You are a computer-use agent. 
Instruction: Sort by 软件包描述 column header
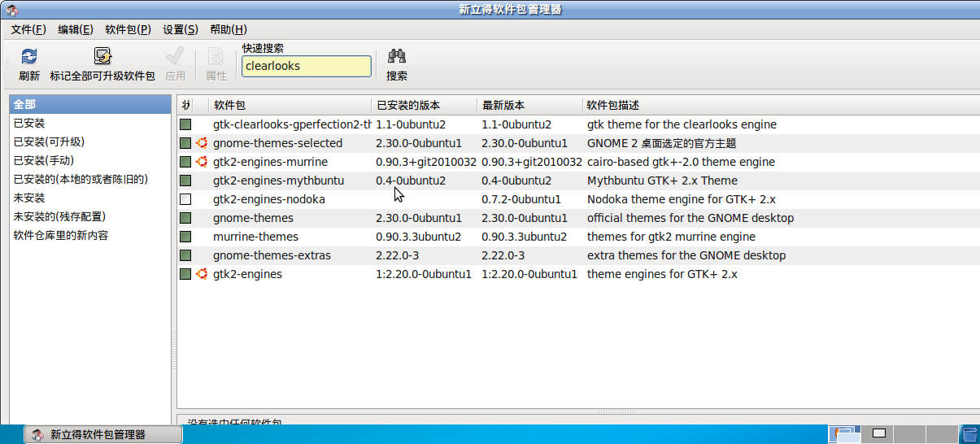pyautogui.click(x=782, y=105)
